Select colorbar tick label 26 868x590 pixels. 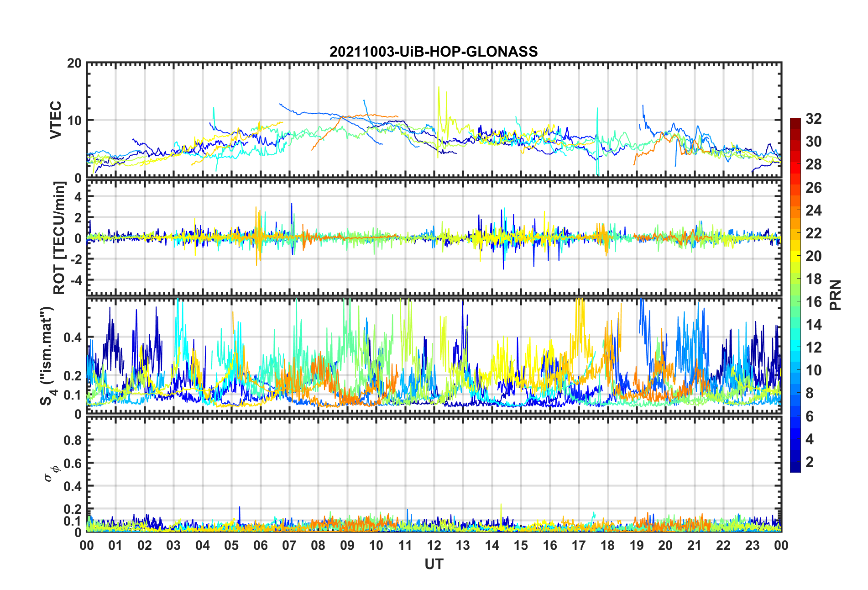814,187
